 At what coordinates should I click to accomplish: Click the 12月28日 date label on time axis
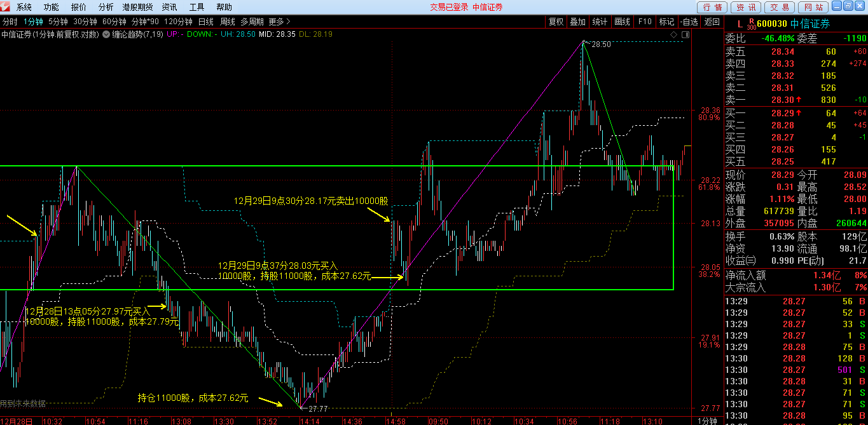(x=16, y=421)
